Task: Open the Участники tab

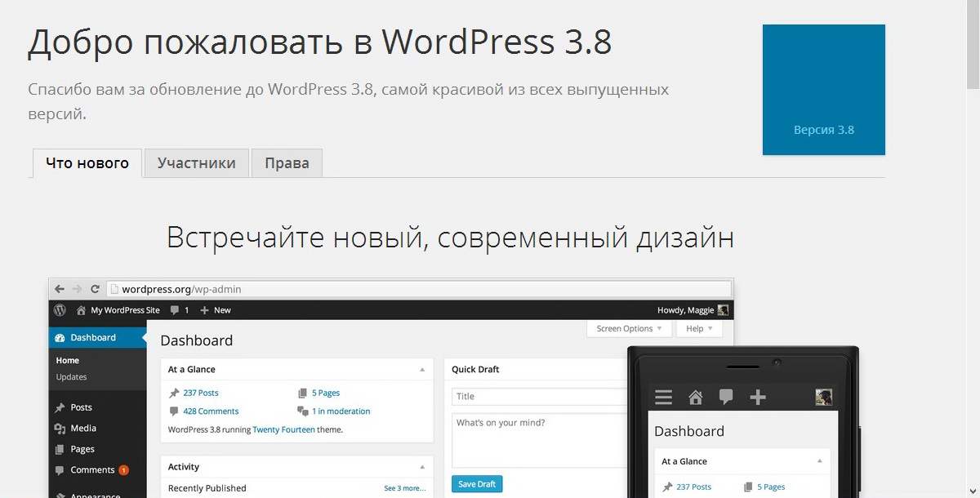Action: (x=197, y=162)
